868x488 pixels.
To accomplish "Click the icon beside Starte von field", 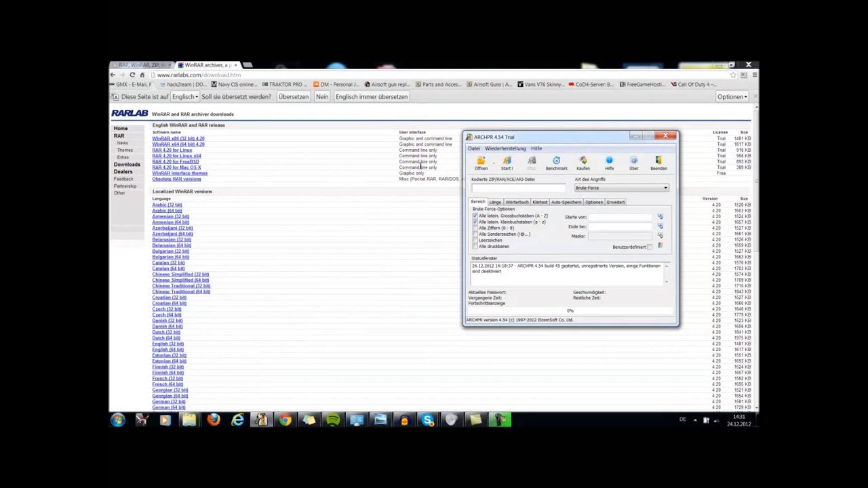I will (x=660, y=217).
